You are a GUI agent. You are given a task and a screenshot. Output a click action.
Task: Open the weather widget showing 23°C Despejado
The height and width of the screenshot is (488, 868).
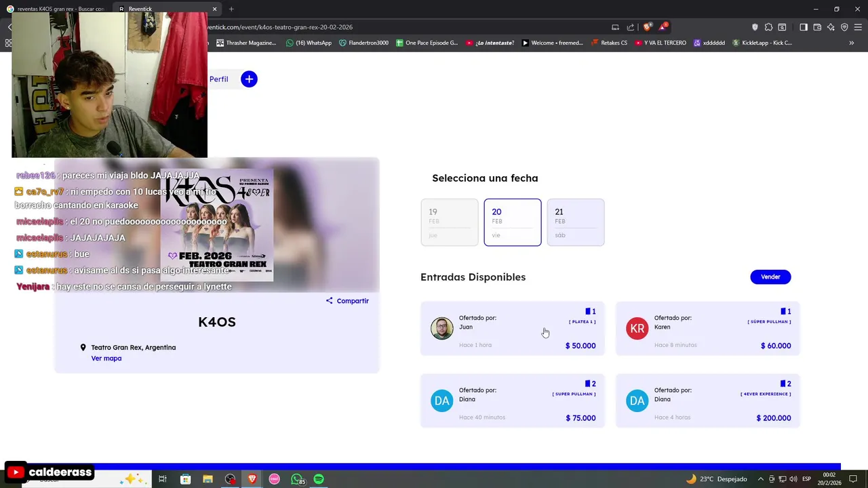[x=716, y=479]
